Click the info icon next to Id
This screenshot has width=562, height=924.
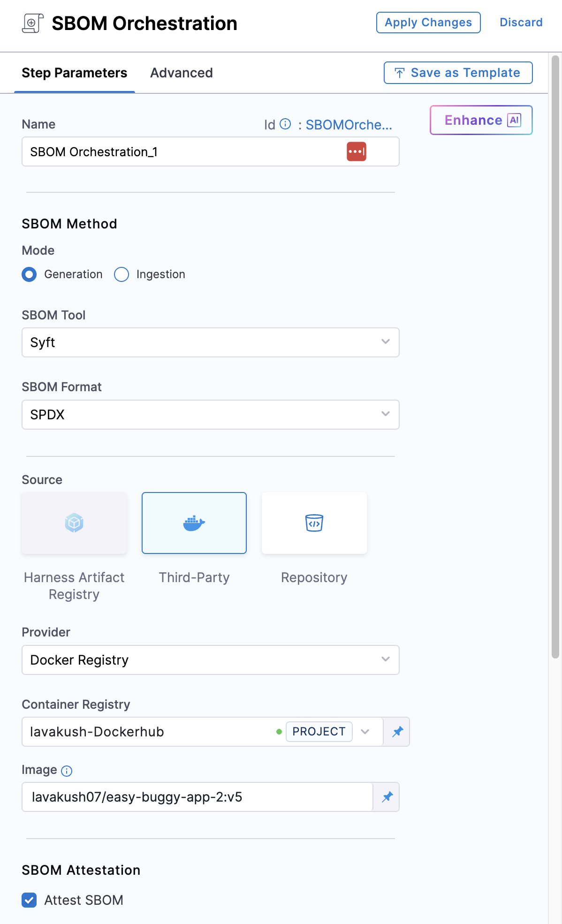click(x=285, y=124)
